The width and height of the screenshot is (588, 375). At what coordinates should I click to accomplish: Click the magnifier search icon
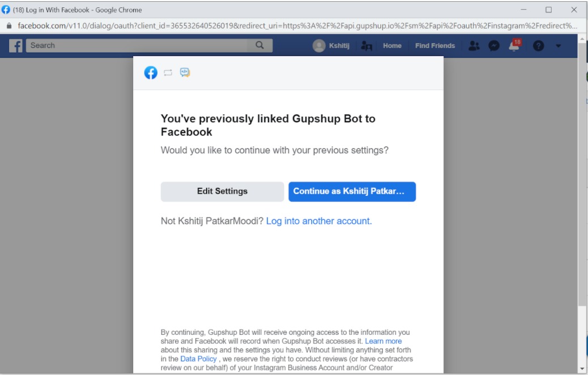[259, 45]
